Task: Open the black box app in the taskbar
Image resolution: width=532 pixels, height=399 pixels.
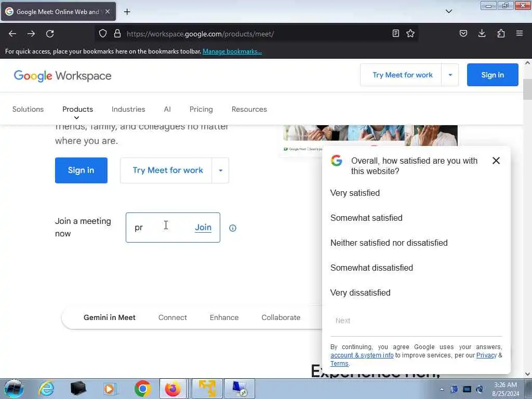Action: pyautogui.click(x=78, y=389)
